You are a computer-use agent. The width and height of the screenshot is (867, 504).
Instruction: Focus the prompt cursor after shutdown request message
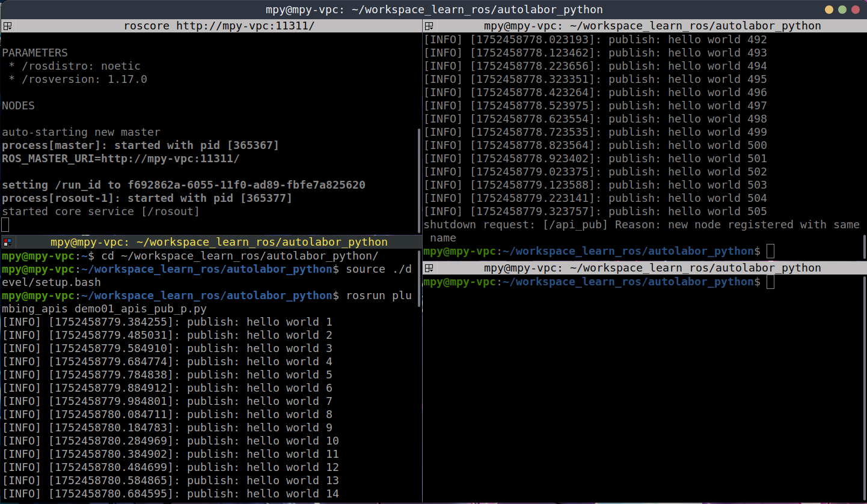(x=771, y=251)
